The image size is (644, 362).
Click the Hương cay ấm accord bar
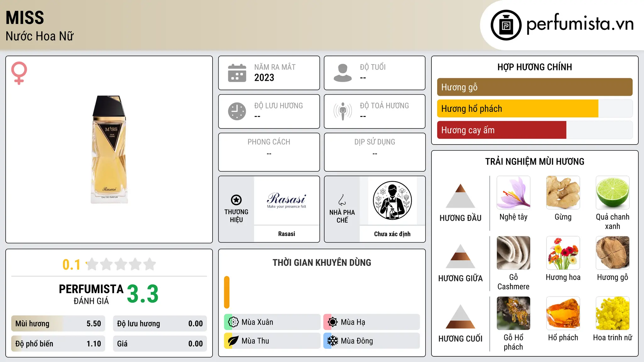pos(535,130)
